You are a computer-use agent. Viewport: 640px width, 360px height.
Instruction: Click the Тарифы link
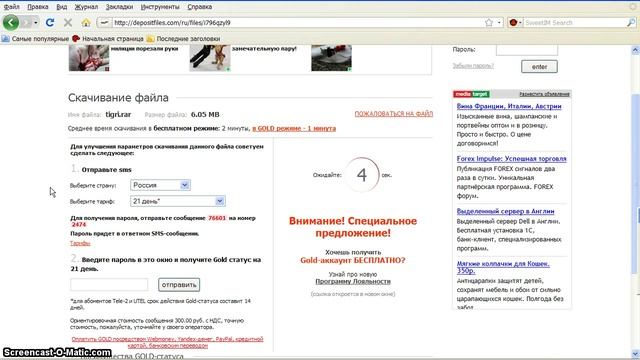coord(80,243)
